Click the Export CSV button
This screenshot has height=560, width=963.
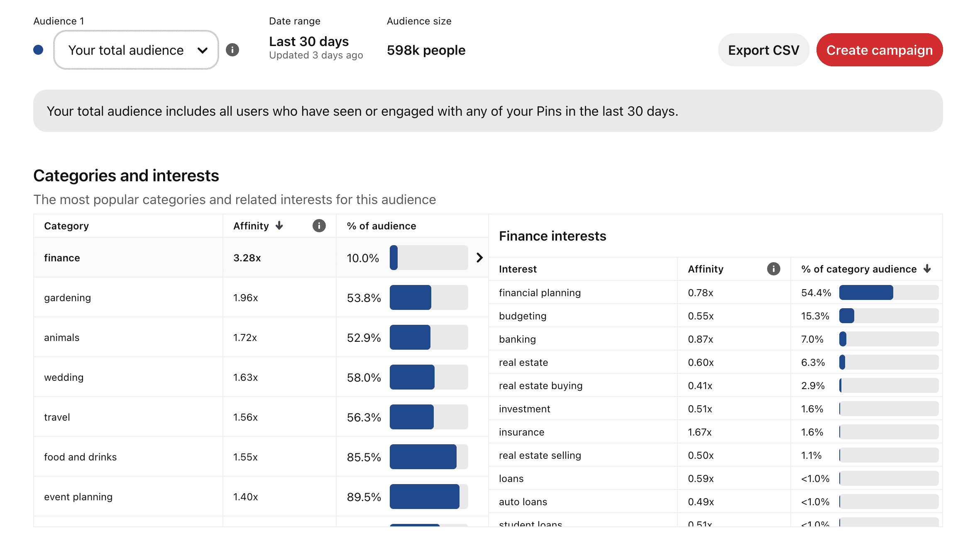(763, 50)
